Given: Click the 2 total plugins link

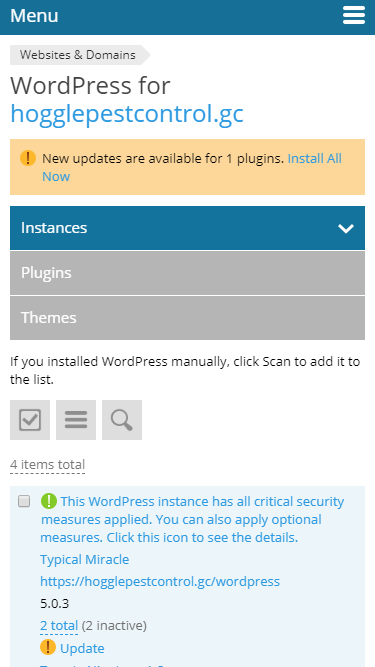Looking at the screenshot, I should [59, 626].
